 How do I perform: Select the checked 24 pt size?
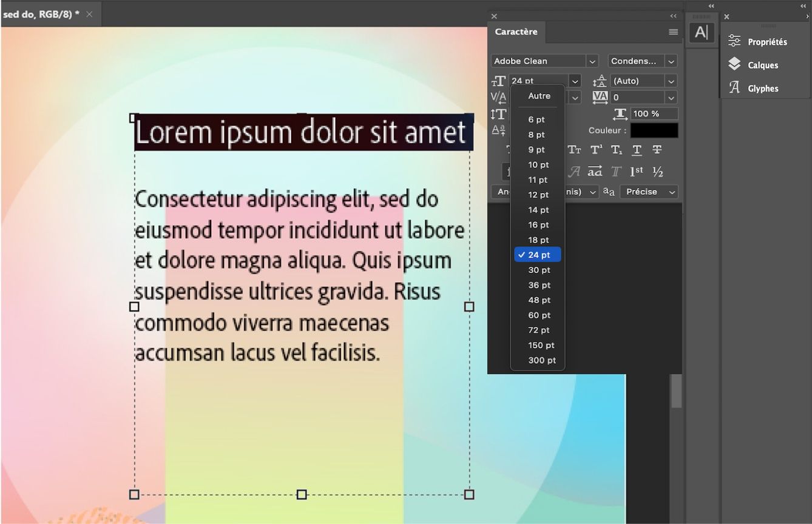tap(538, 255)
